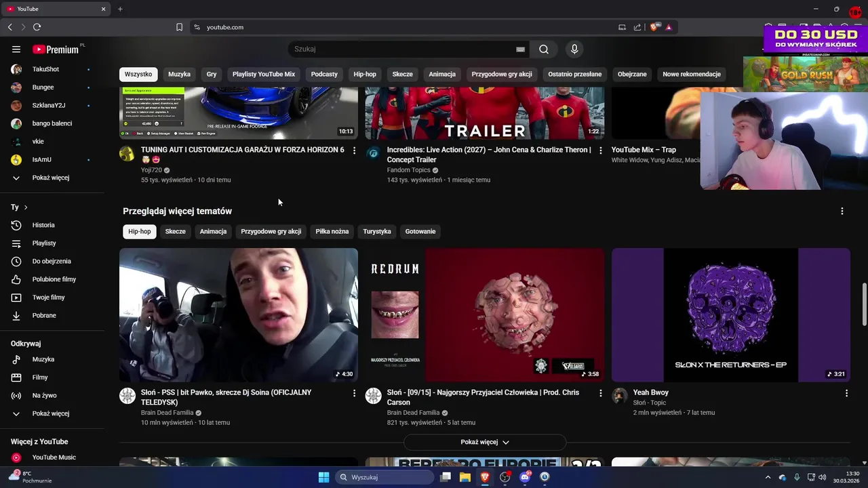
Task: Expand more topic videos with Pokaż więcej
Action: point(485,442)
